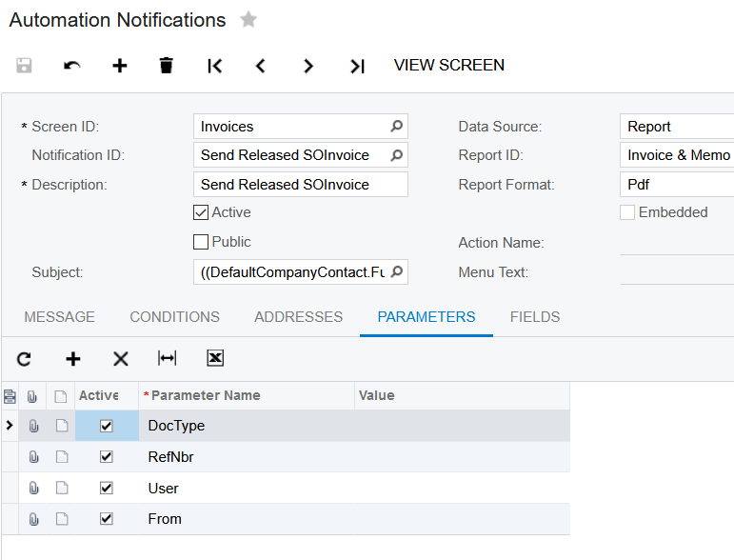Enable the Public checkbox
Image resolution: width=734 pixels, height=560 pixels.
(201, 242)
